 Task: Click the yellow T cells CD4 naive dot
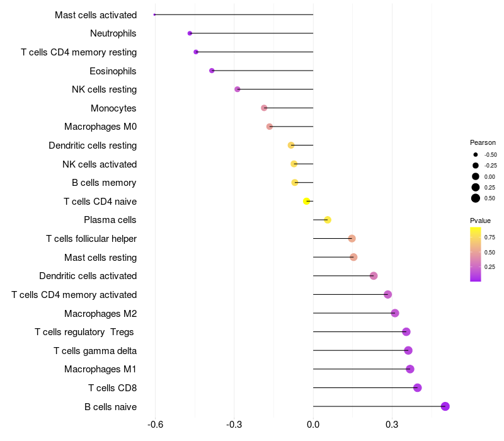[x=306, y=201]
